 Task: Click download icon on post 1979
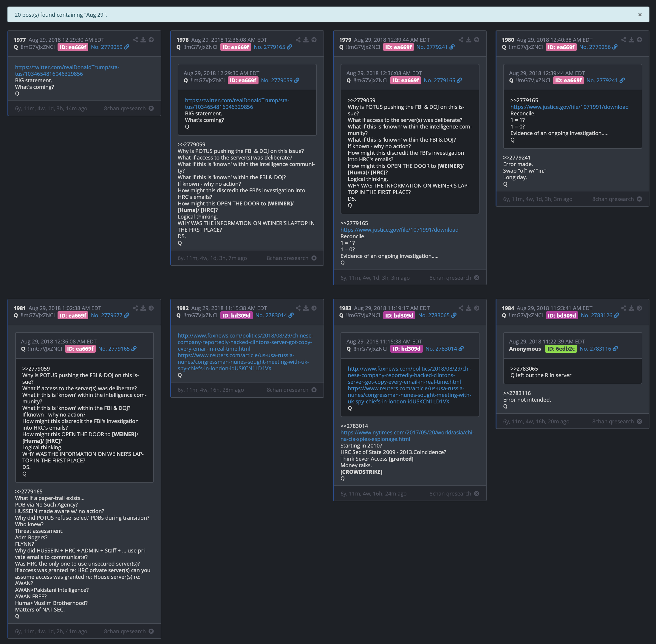tap(468, 40)
